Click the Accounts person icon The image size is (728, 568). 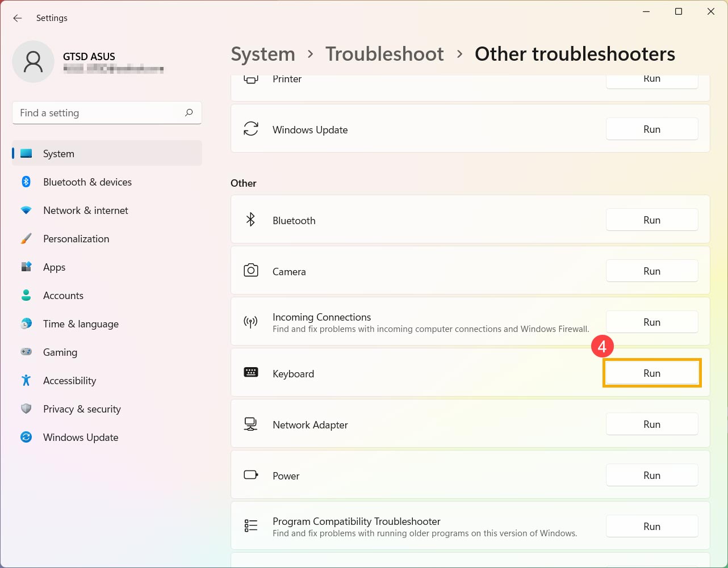click(26, 295)
